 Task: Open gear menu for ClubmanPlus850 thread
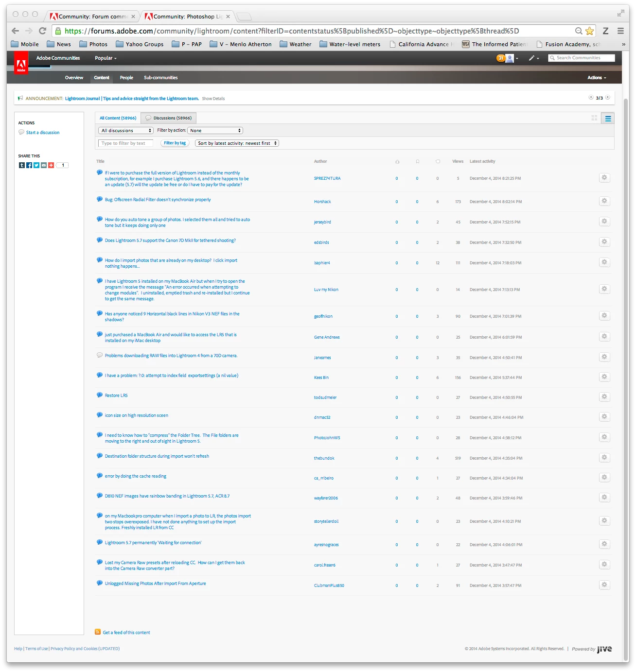point(604,585)
